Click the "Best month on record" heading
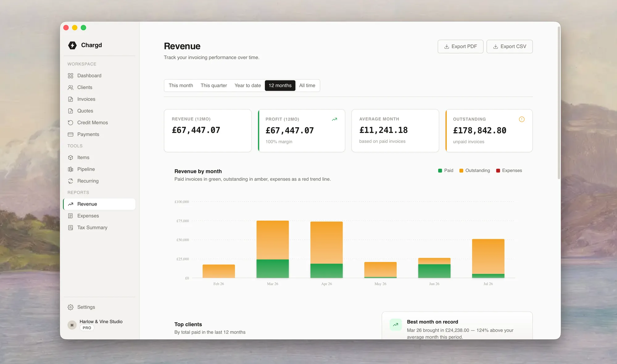This screenshot has width=617, height=364. tap(433, 322)
